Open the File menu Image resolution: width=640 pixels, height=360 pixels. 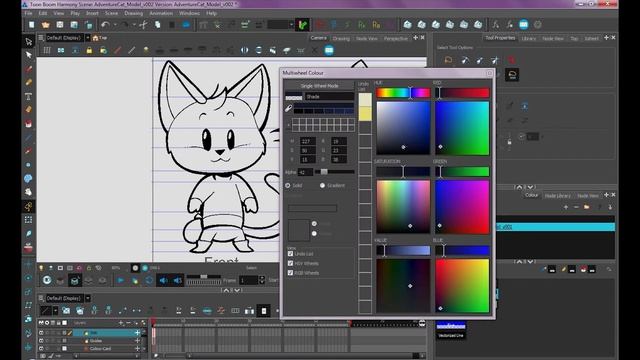pyautogui.click(x=28, y=13)
